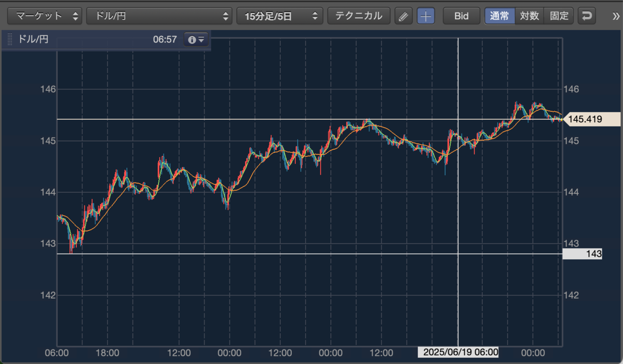The height and width of the screenshot is (364, 623).
Task: Open the ドル/円 currency pair dropdown
Action: click(x=159, y=16)
